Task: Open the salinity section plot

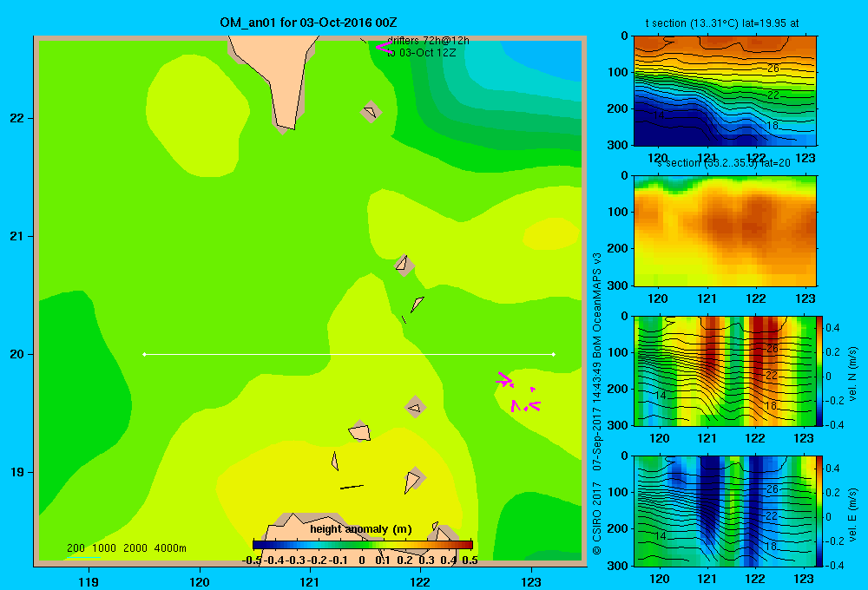Action: 725,231
